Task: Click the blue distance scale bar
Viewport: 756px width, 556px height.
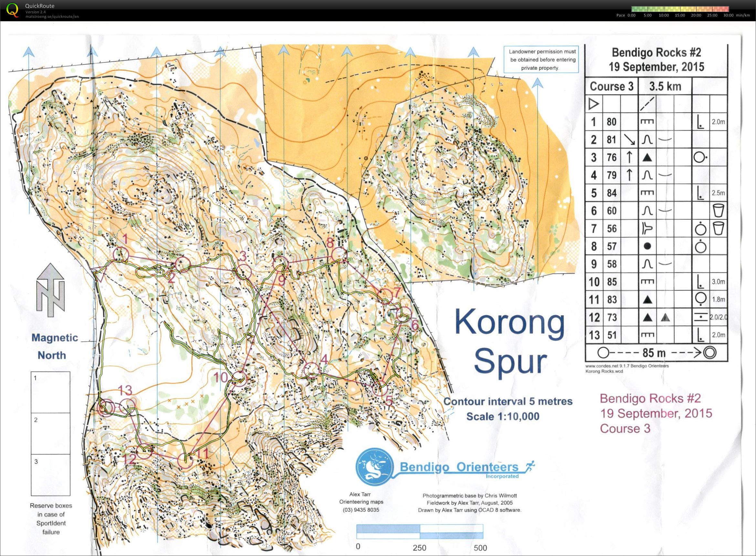Action: tap(420, 531)
